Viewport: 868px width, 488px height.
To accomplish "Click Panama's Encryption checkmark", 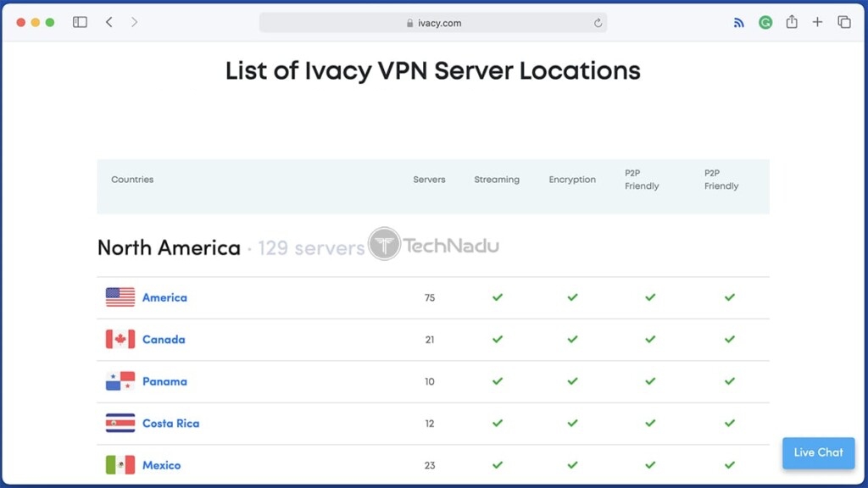I will pos(572,381).
